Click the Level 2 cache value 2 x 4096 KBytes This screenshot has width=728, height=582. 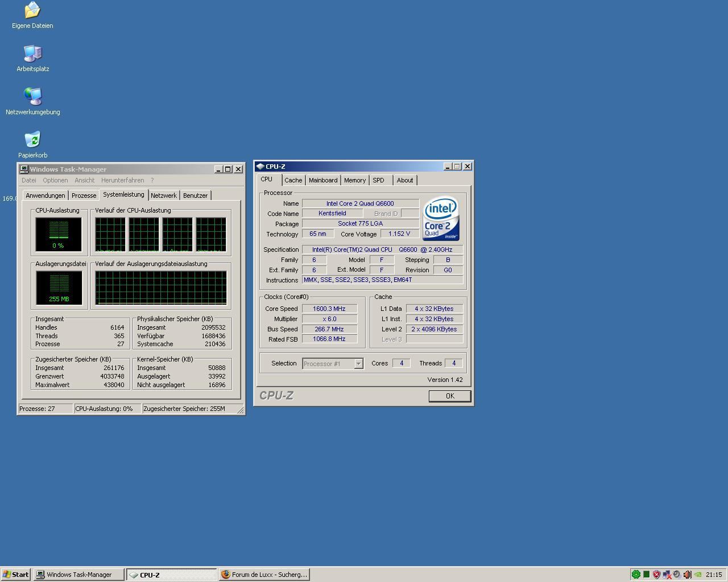434,329
